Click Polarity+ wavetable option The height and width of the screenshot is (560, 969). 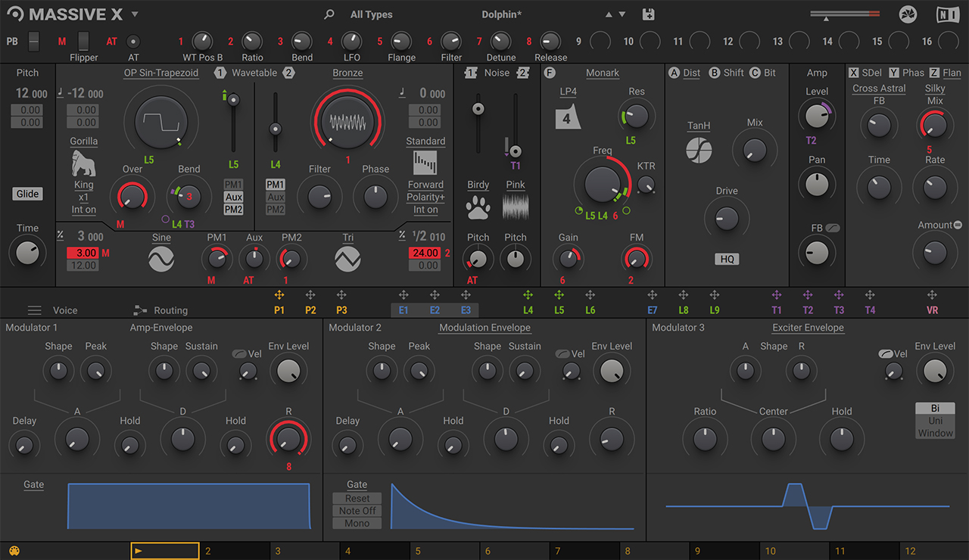pyautogui.click(x=425, y=198)
